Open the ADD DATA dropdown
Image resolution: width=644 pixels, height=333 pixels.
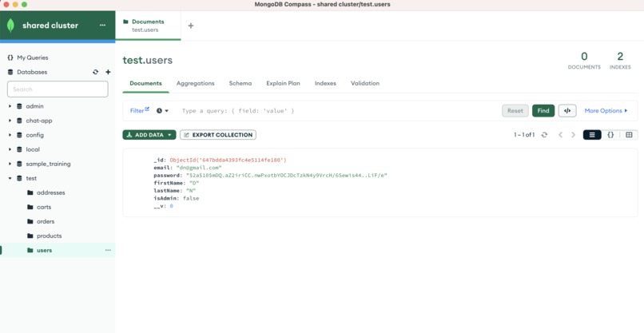click(x=149, y=135)
